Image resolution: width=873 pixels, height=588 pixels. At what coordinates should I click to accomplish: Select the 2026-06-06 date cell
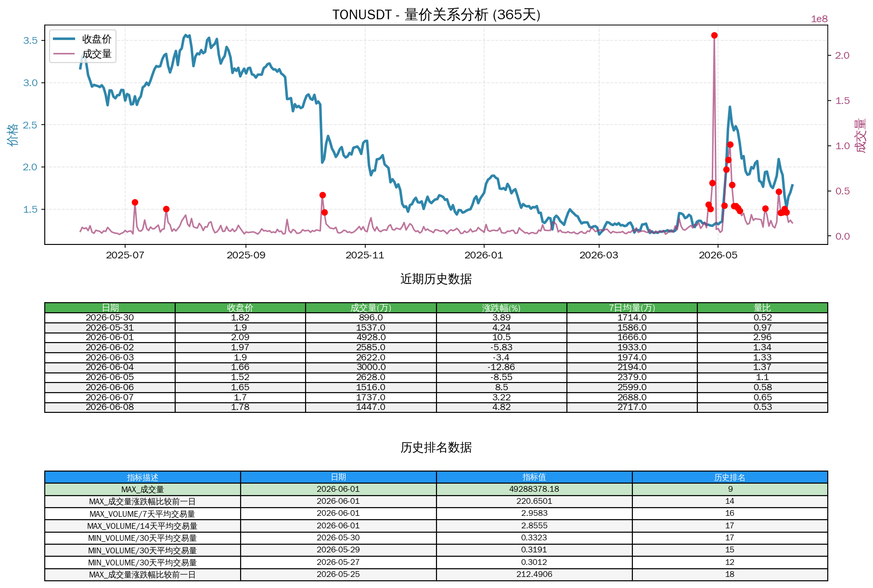(x=110, y=387)
